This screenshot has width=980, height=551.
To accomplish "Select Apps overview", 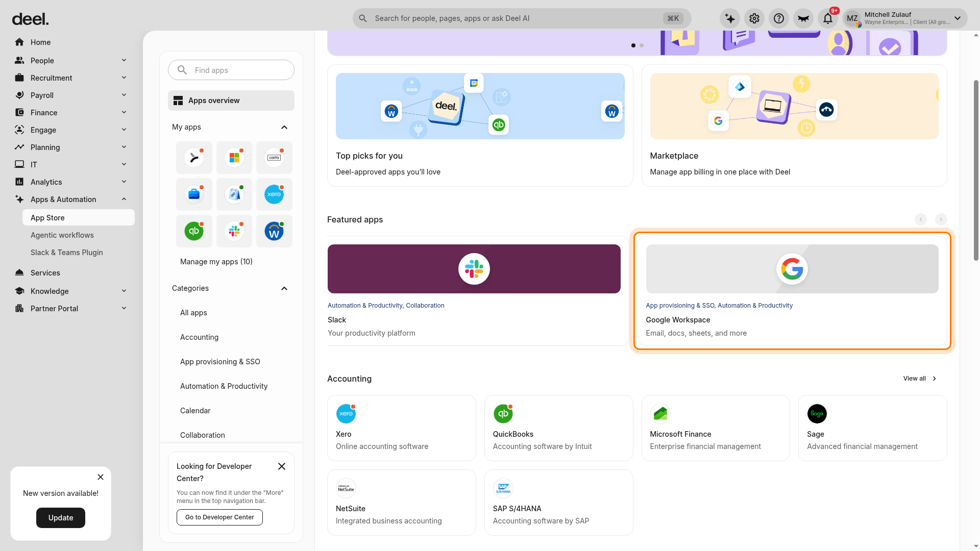I will coord(231,101).
